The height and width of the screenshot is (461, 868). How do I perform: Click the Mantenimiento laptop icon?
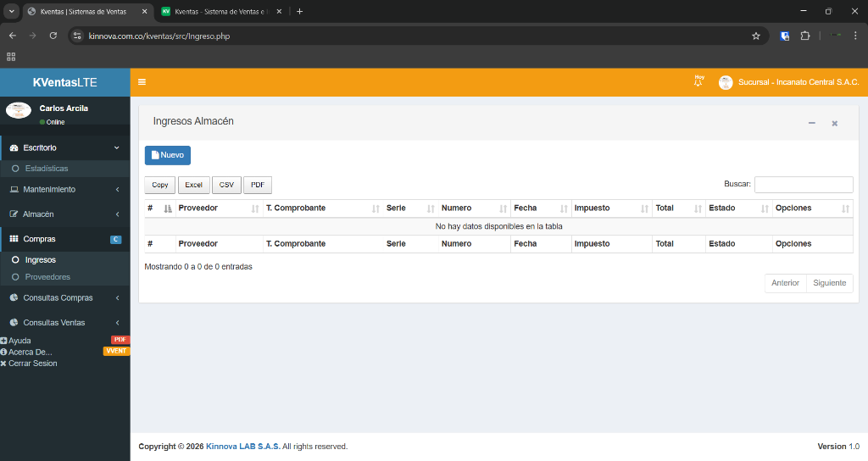click(x=14, y=189)
